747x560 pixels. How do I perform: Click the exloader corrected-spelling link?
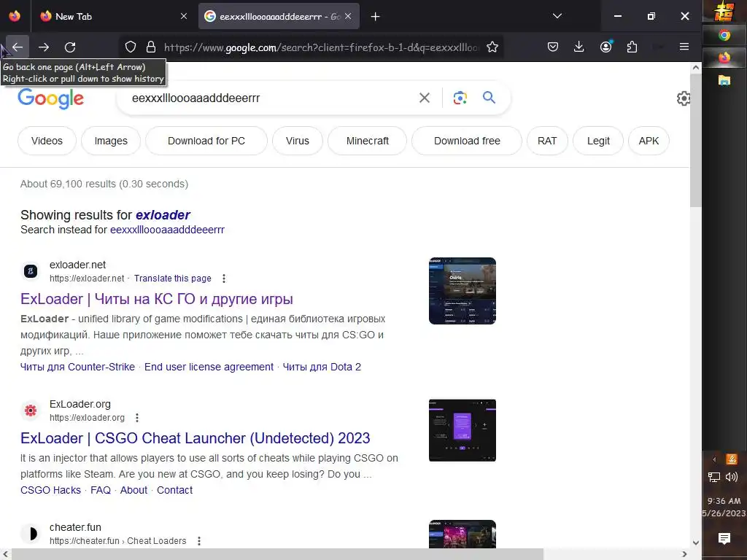[x=163, y=215]
